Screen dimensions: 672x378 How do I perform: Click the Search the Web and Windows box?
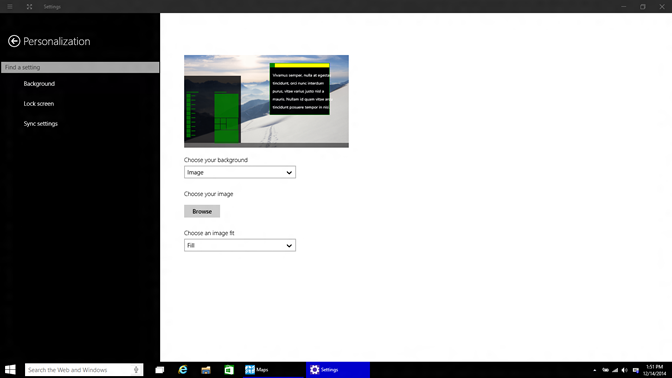click(x=84, y=370)
